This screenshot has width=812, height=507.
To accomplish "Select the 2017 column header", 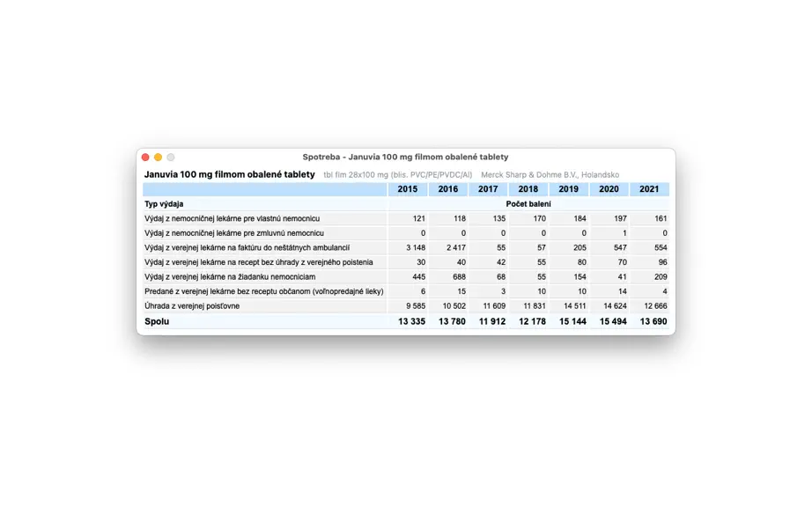I will (x=488, y=189).
